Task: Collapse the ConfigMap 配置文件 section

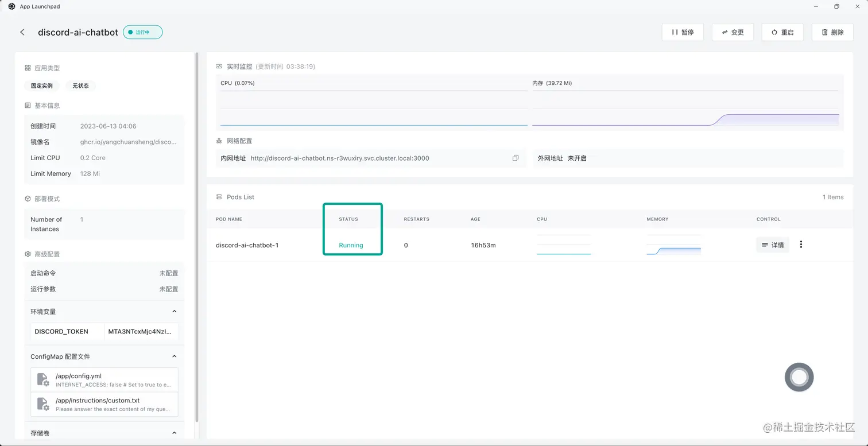Action: click(x=175, y=356)
